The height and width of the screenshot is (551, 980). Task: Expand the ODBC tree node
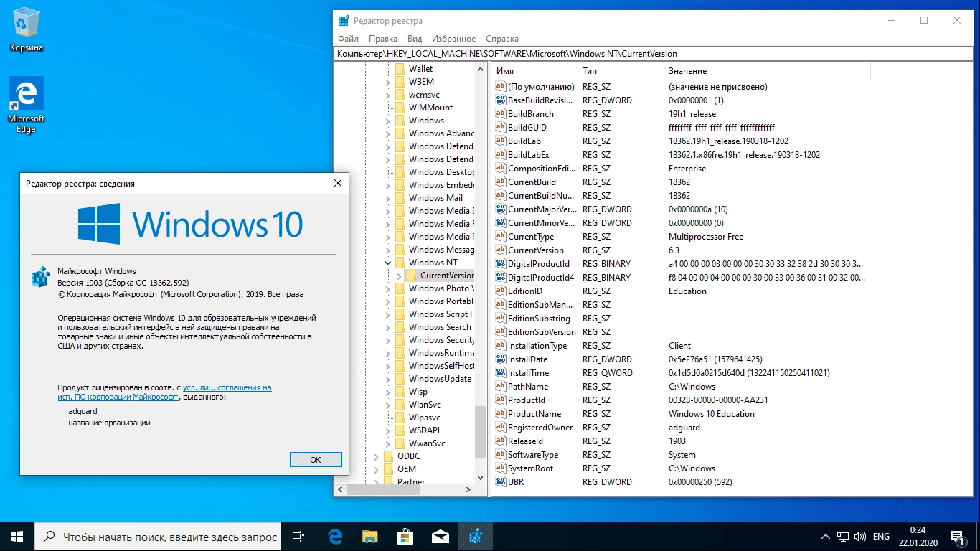pyautogui.click(x=377, y=456)
